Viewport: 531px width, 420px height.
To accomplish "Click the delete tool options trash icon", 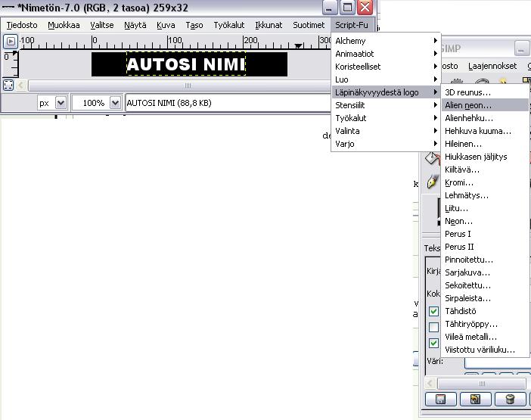I will tap(511, 399).
